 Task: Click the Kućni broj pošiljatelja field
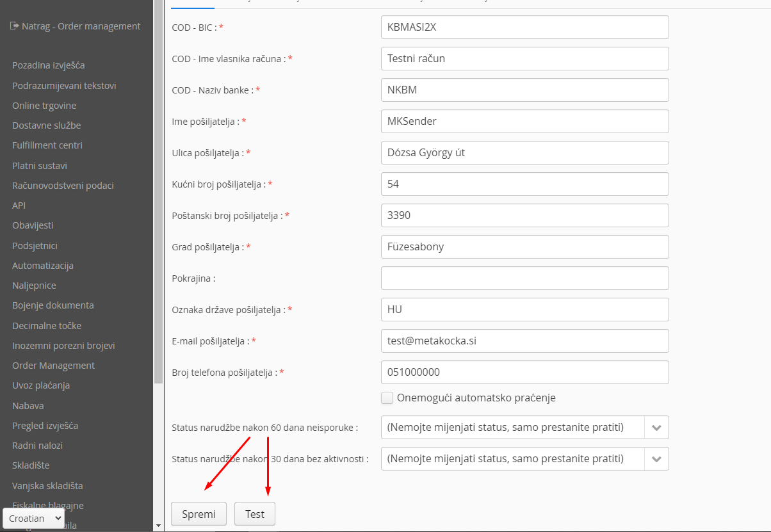525,184
